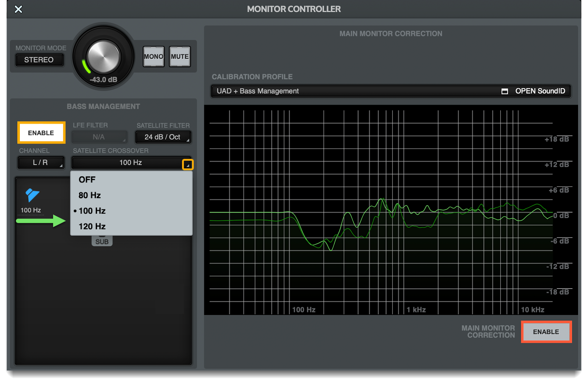Click the Satellite Crossover dropdown arrow
Image resolution: width=588 pixels, height=384 pixels.
[x=187, y=165]
